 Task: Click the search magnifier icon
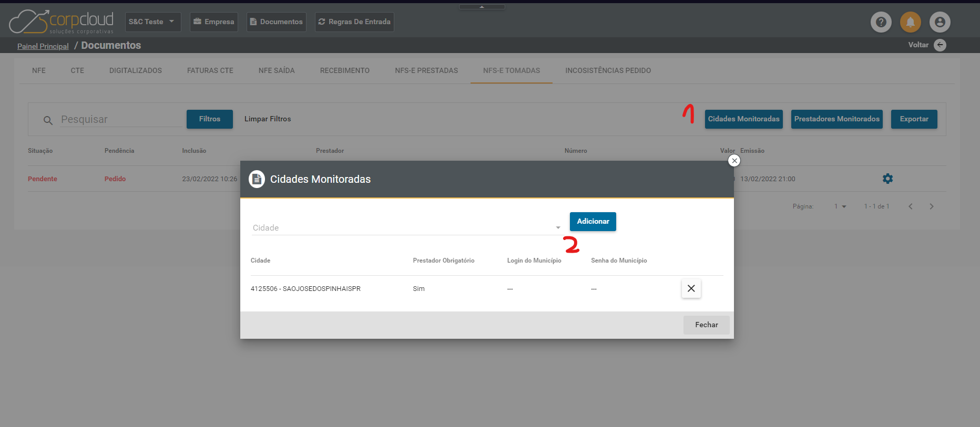[48, 120]
